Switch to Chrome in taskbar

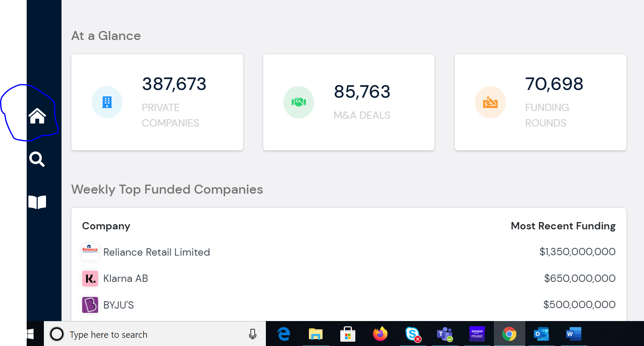(509, 334)
